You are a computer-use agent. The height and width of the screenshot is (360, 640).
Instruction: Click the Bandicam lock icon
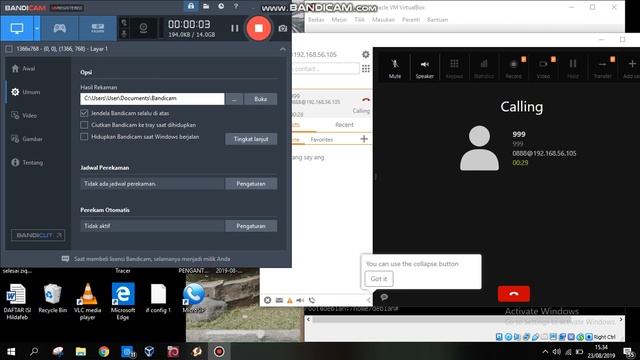(x=191, y=6)
